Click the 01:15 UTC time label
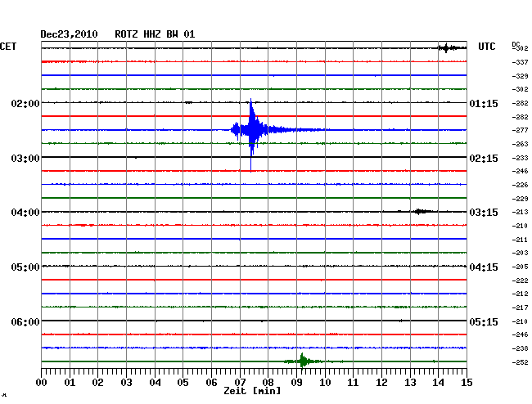The image size is (532, 404). click(x=484, y=103)
